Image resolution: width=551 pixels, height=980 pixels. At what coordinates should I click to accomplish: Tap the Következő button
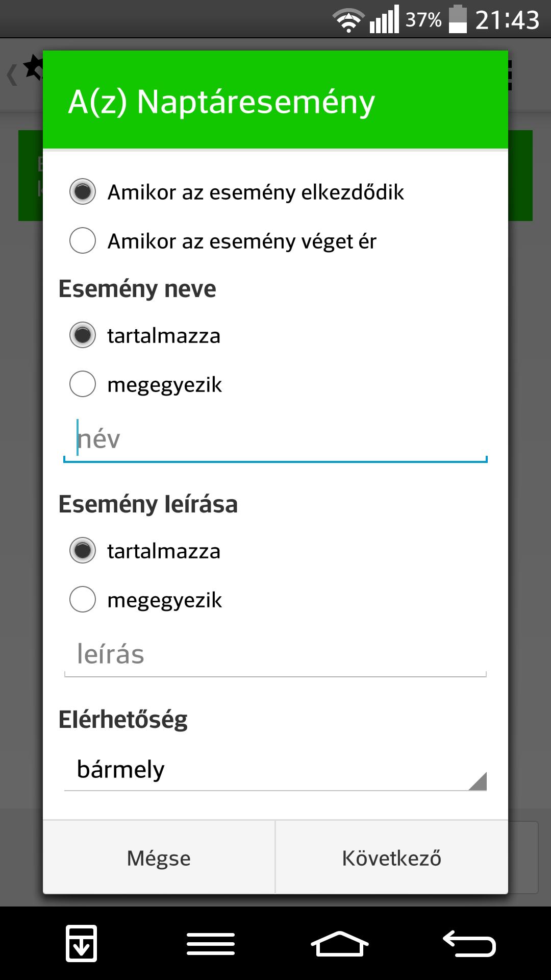pyautogui.click(x=392, y=857)
